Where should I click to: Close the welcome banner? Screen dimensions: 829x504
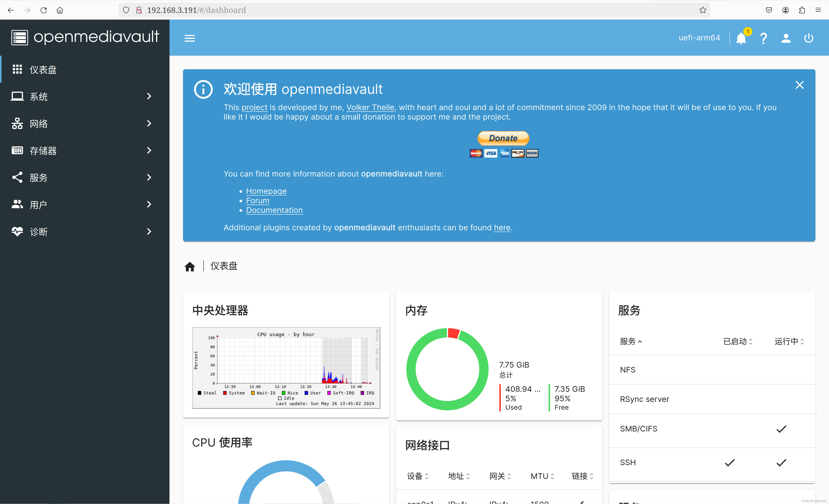799,85
